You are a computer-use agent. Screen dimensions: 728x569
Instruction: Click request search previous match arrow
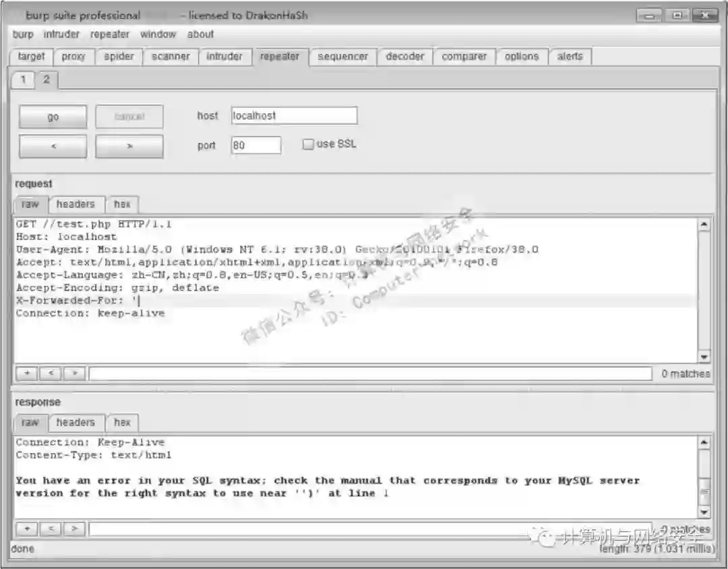click(51, 373)
